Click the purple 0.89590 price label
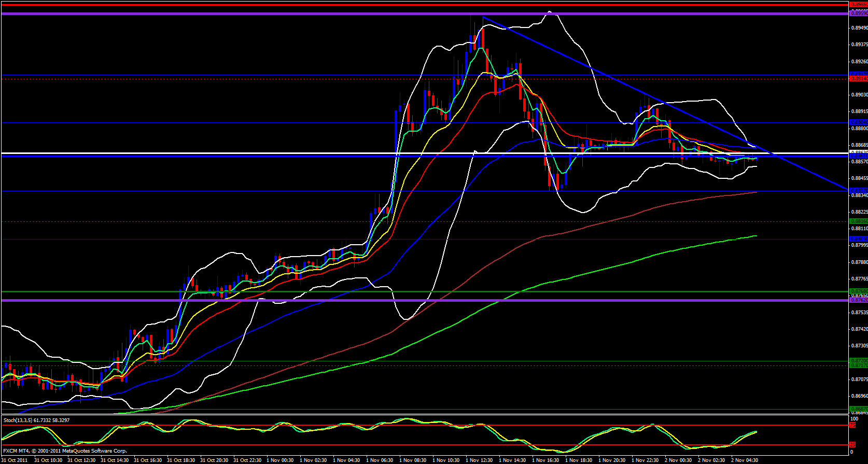Screen dimensions: 868x464 pos(858,13)
